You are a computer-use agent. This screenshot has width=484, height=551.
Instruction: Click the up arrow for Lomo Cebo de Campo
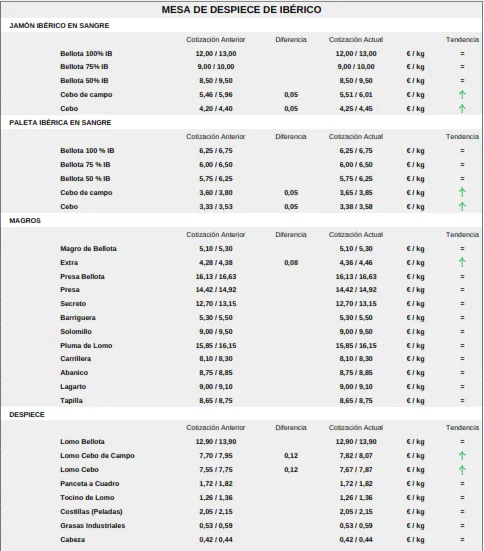coord(462,455)
